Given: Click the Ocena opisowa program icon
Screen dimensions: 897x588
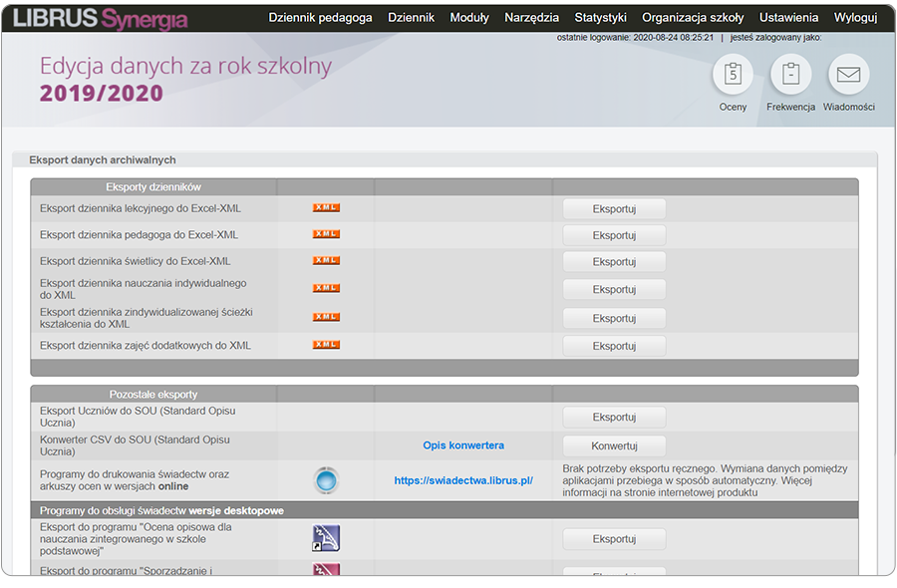Looking at the screenshot, I should pos(326,538).
